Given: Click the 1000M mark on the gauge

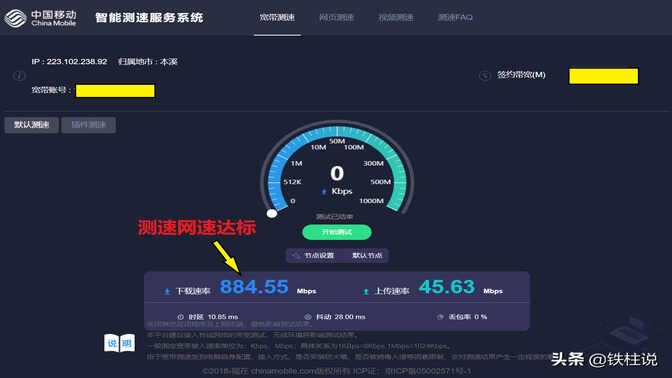Looking at the screenshot, I should pyautogui.click(x=371, y=201).
